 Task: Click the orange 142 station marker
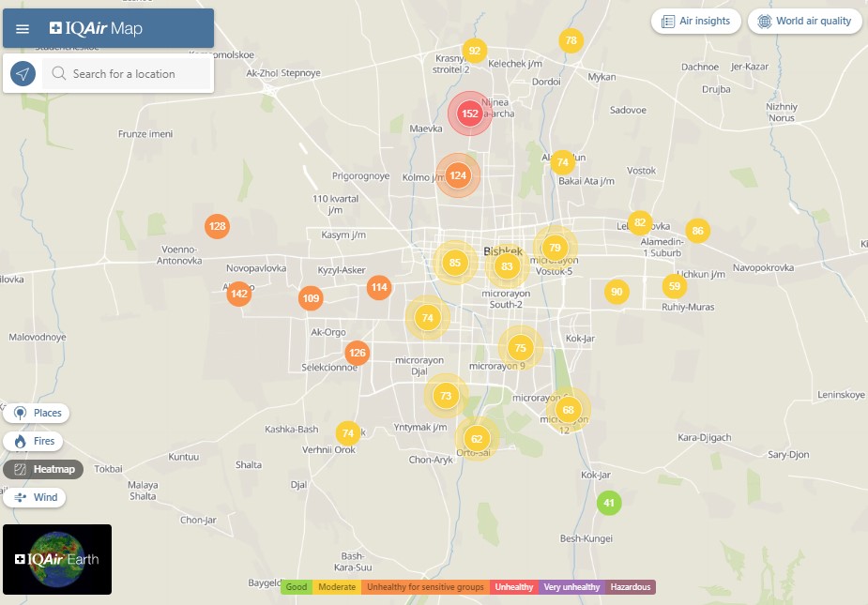pyautogui.click(x=239, y=294)
